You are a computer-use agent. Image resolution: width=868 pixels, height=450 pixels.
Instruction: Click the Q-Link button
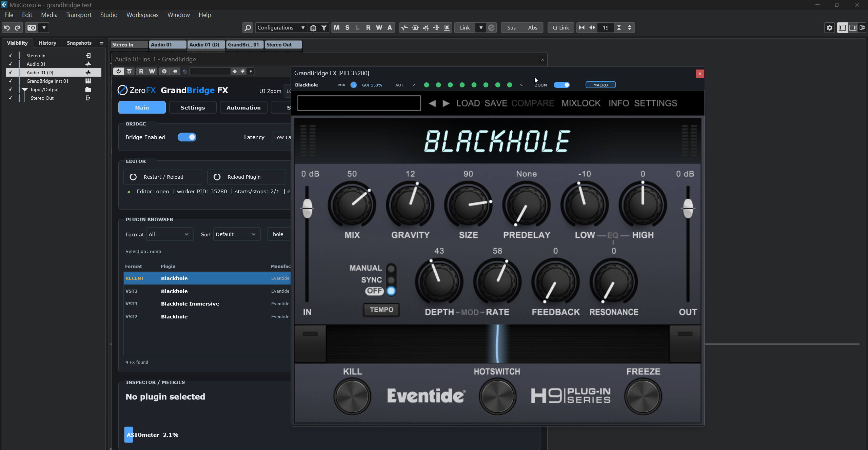561,28
